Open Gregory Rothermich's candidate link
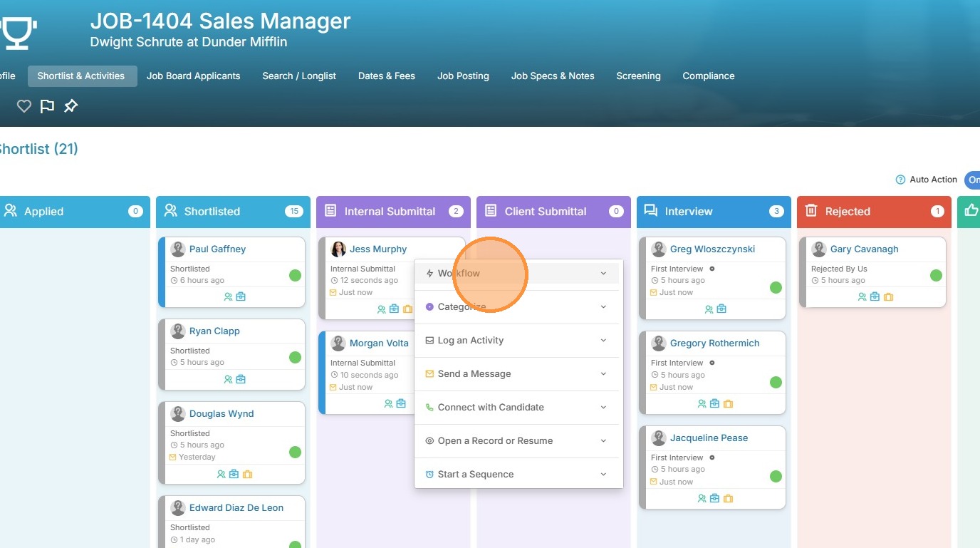Viewport: 980px width, 548px height. 715,343
